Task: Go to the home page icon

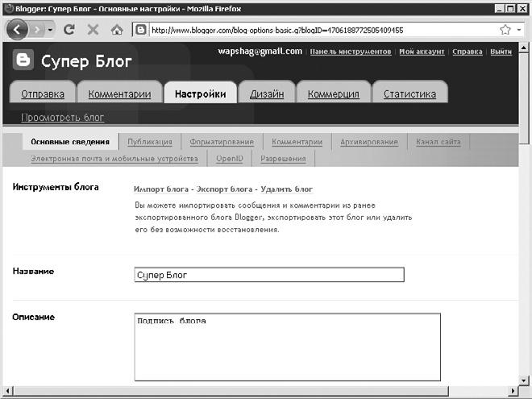Action: pyautogui.click(x=117, y=30)
